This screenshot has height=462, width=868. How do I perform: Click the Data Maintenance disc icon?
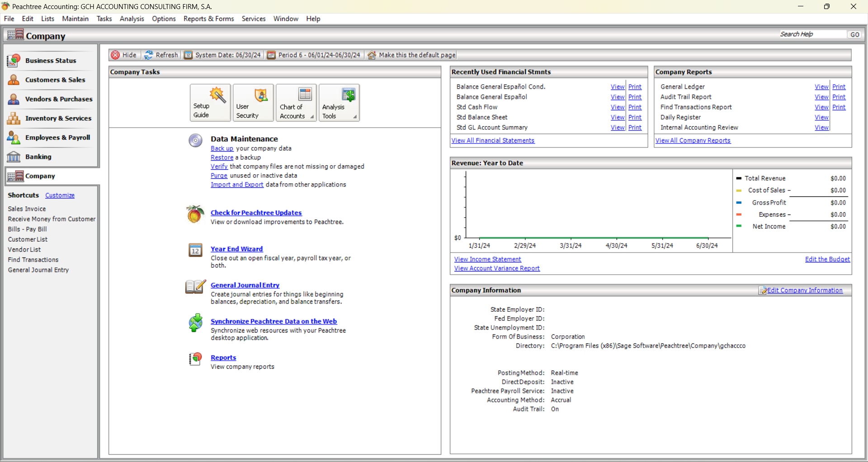click(x=195, y=141)
